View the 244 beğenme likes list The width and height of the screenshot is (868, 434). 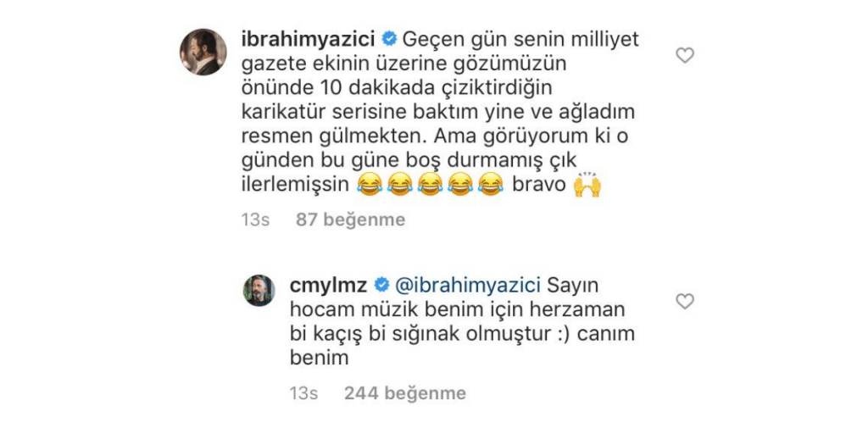point(405,393)
